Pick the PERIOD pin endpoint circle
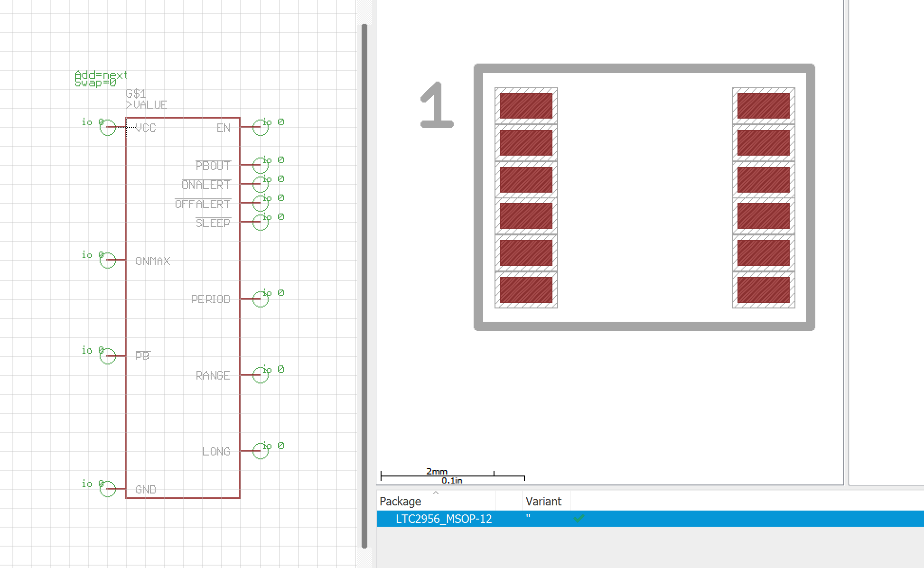The height and width of the screenshot is (568, 924). pos(260,298)
